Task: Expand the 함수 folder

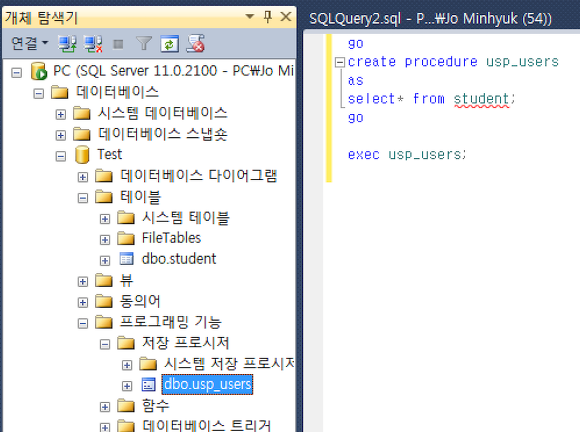Action: coord(105,407)
